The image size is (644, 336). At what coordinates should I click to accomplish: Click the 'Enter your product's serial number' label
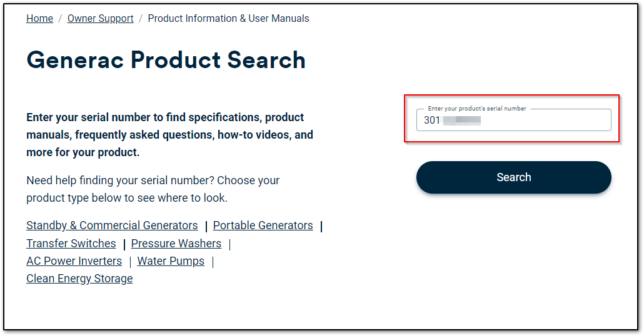[x=477, y=109]
